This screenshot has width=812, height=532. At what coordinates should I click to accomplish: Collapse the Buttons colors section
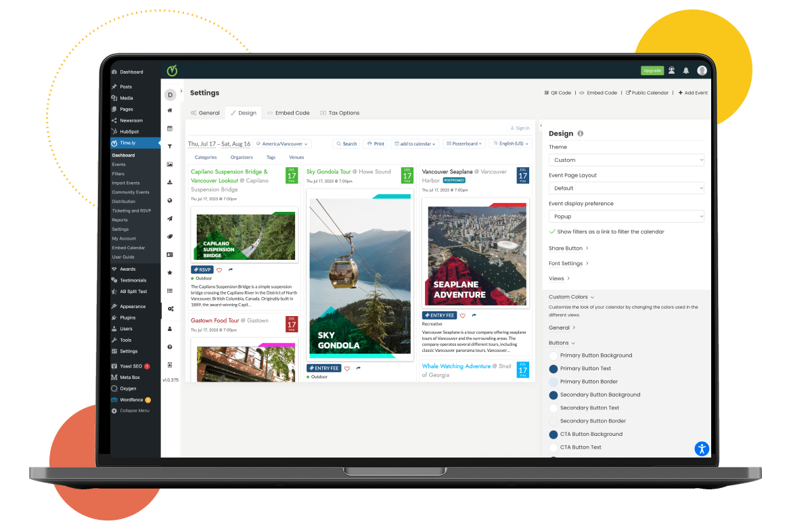click(562, 342)
